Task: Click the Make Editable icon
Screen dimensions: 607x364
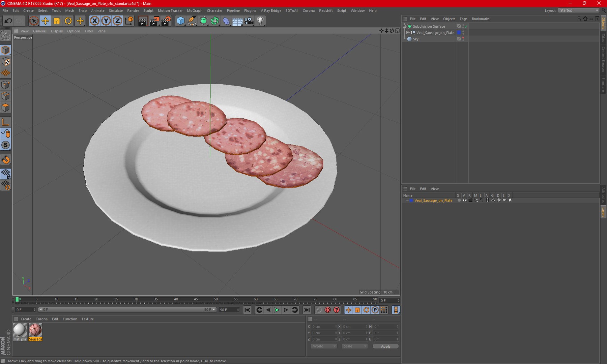Action: click(x=6, y=35)
